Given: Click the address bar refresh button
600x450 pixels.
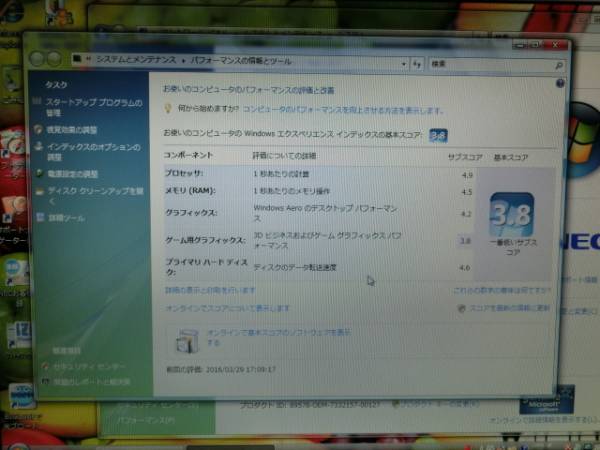Looking at the screenshot, I should 417,64.
